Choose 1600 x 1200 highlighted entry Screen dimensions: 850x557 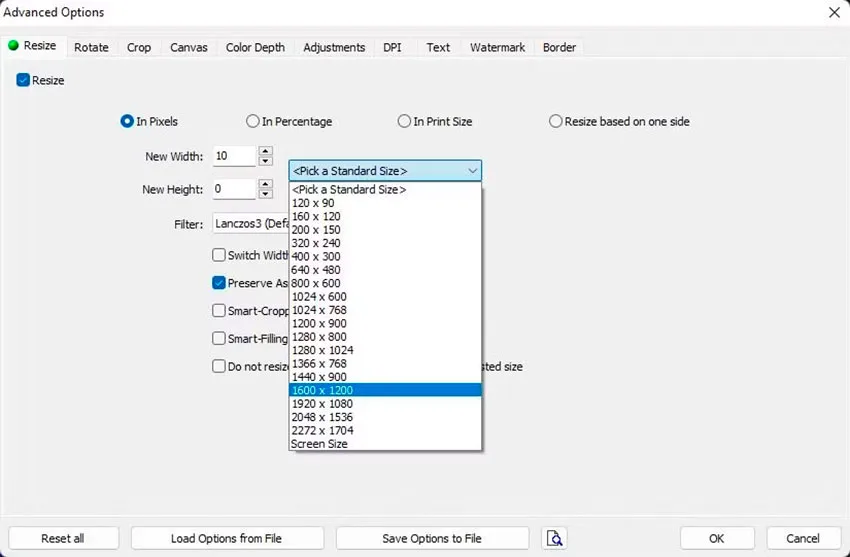[x=385, y=390]
